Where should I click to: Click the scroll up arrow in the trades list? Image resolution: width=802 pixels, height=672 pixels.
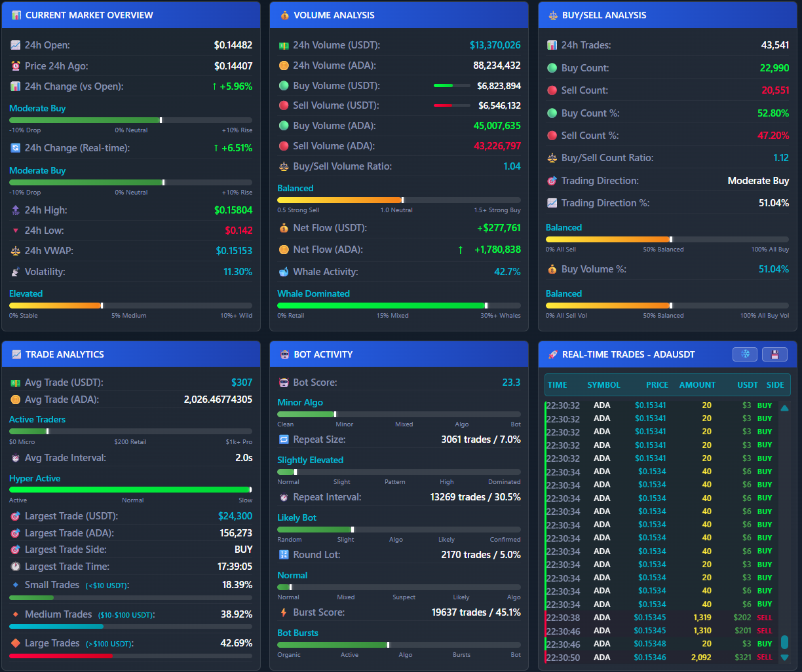pos(784,408)
